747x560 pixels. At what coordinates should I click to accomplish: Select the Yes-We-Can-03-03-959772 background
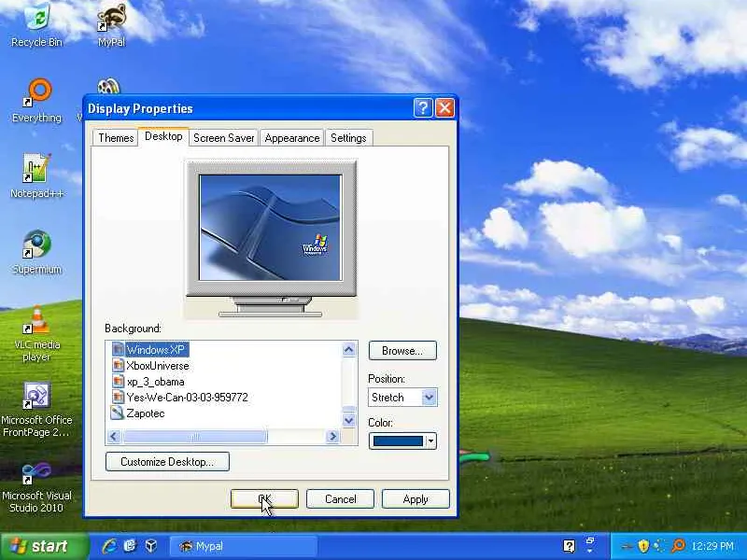pos(179,398)
